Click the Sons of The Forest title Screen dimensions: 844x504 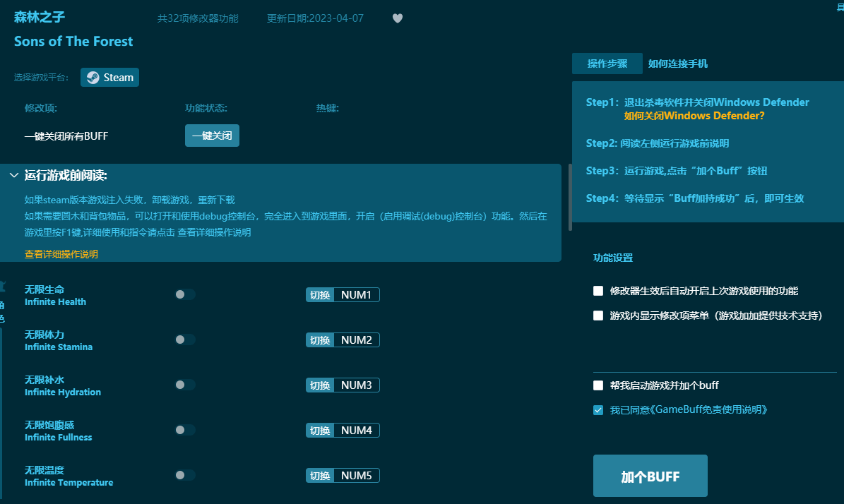coord(73,42)
